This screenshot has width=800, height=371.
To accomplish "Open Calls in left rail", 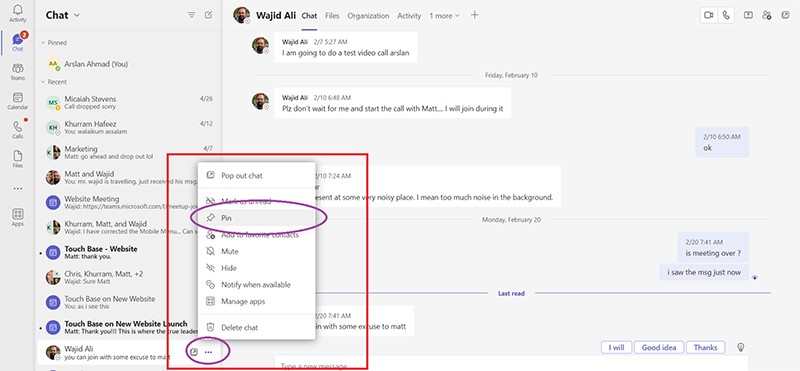I will coord(17,130).
